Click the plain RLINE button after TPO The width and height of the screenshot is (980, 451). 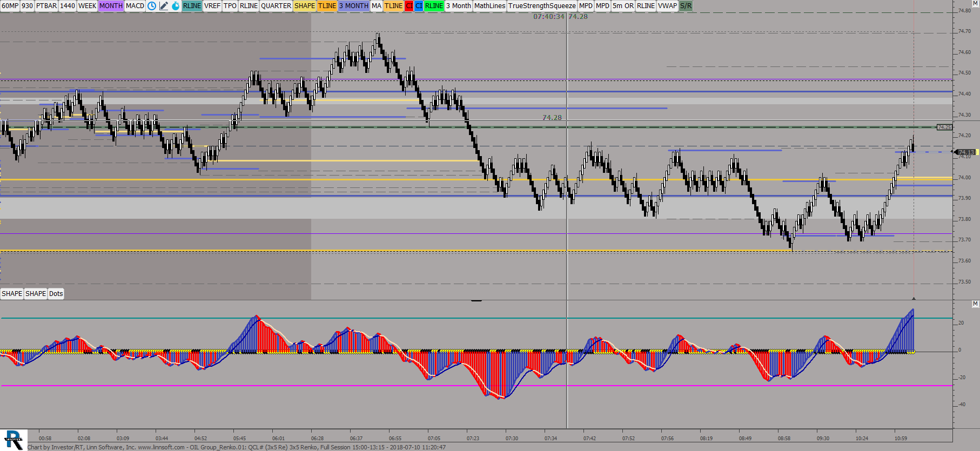point(249,6)
